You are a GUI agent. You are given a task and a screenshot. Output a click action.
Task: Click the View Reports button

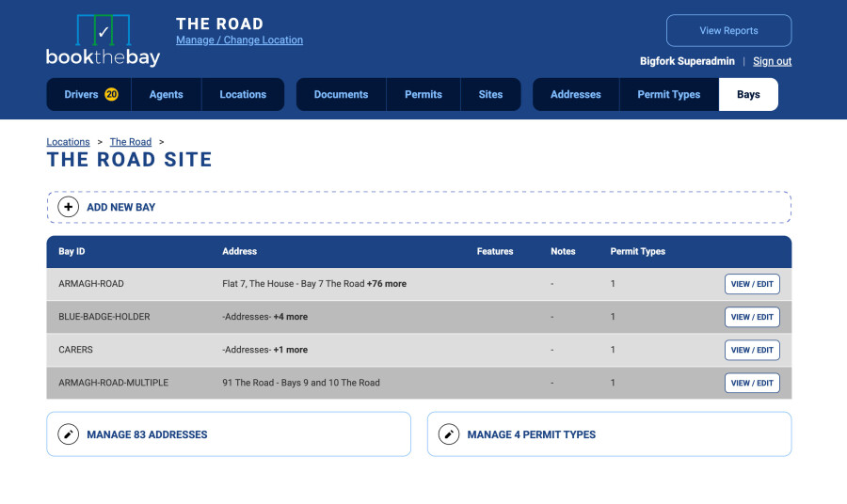(728, 31)
